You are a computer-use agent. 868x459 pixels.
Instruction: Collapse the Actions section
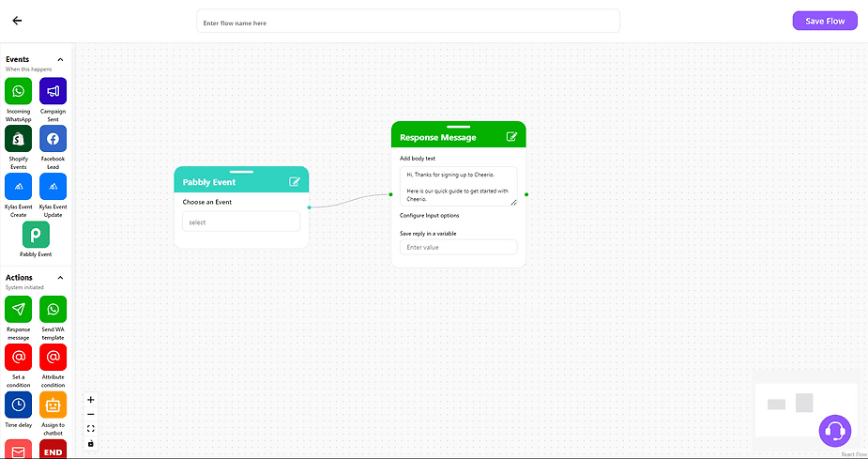coord(60,278)
